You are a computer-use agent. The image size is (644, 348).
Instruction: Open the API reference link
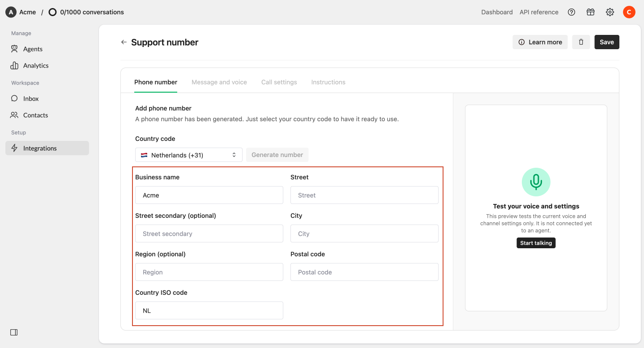(x=539, y=12)
